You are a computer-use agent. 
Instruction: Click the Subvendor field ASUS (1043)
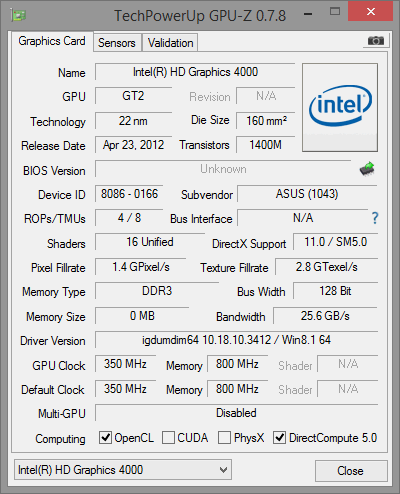(x=307, y=194)
